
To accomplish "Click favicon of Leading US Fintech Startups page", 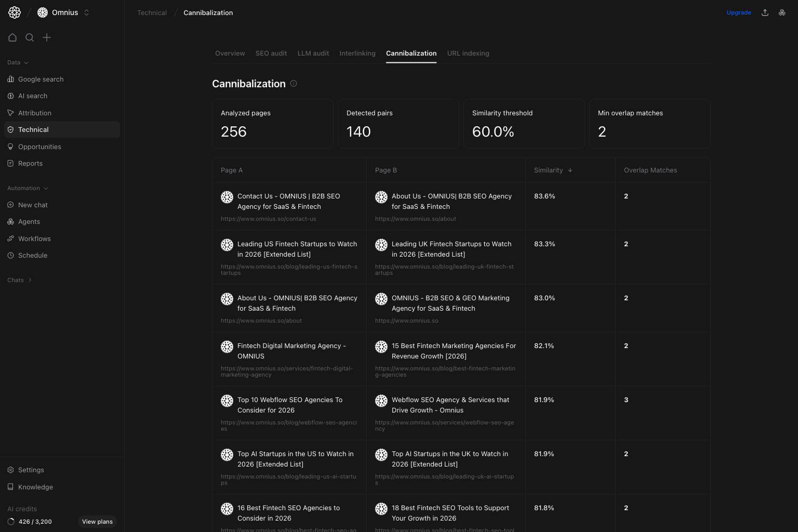I will tap(227, 245).
